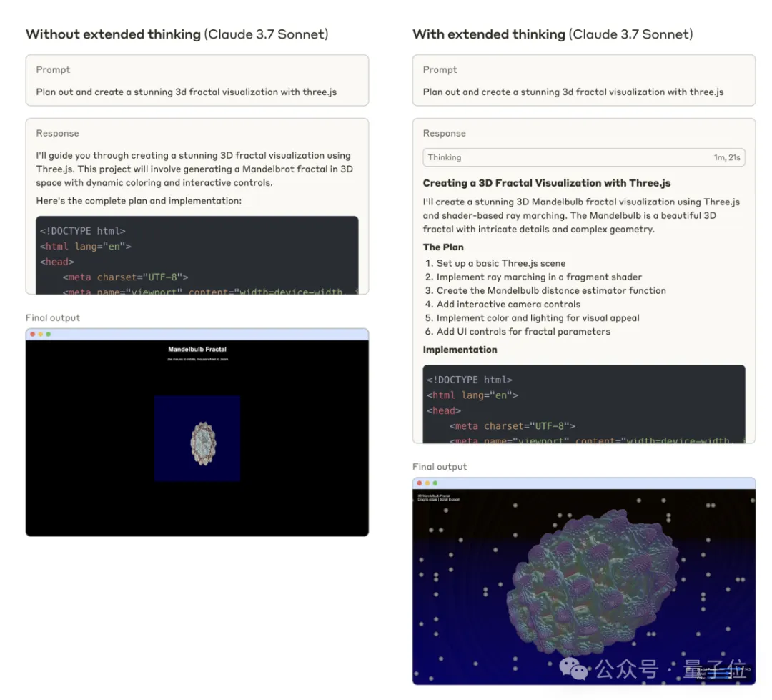
Task: Click 'Final output' label above the black window
Action: click(53, 317)
